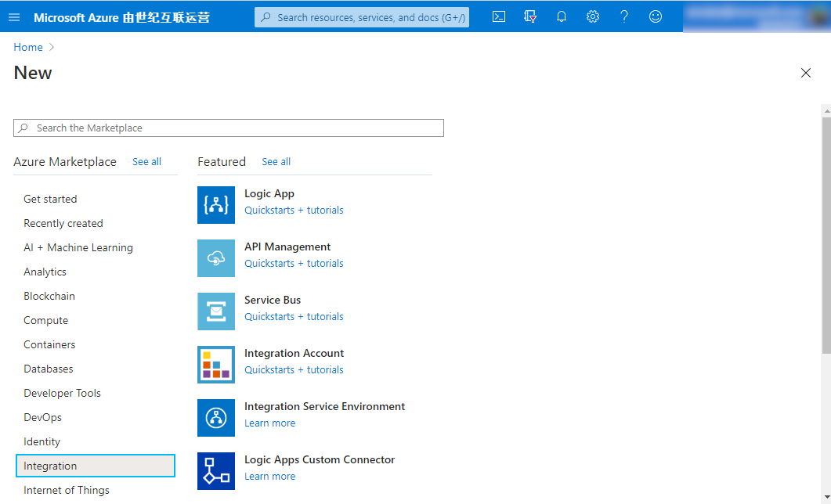Select Identity category

42,442
